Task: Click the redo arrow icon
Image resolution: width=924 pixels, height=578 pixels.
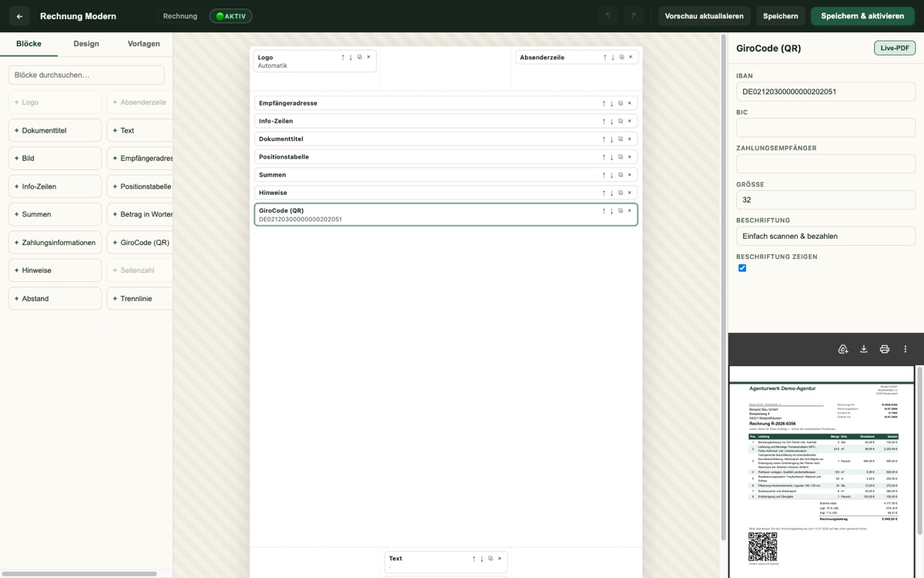Action: coord(634,16)
